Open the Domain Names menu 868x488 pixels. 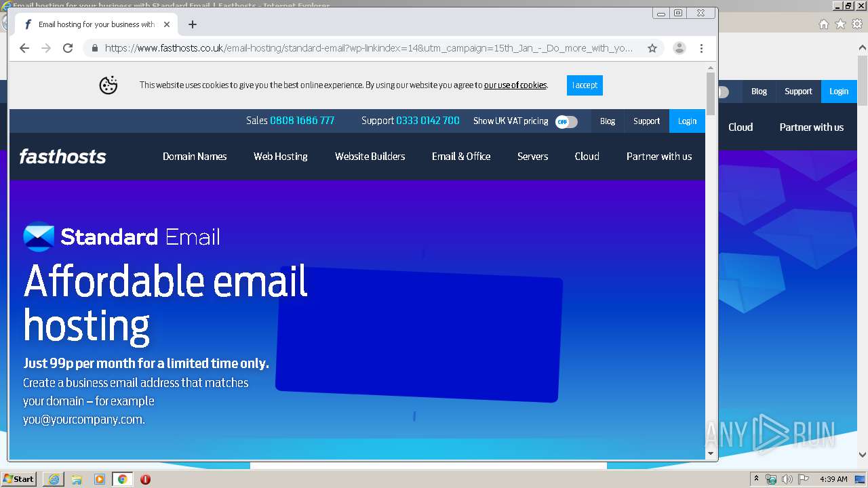(x=195, y=157)
